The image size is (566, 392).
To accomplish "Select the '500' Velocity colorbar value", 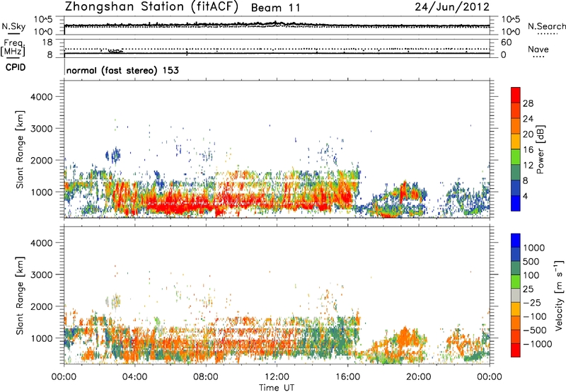I will 531,262.
